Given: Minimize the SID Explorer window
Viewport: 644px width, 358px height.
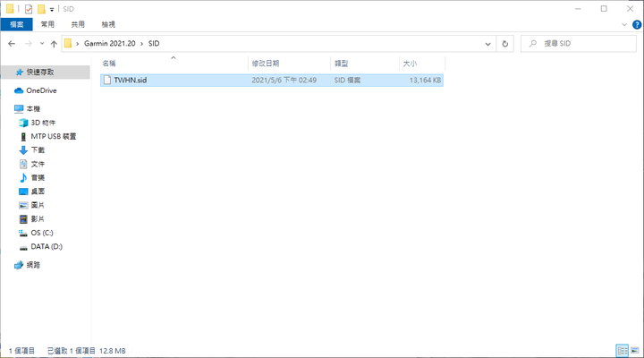Looking at the screenshot, I should click(578, 9).
